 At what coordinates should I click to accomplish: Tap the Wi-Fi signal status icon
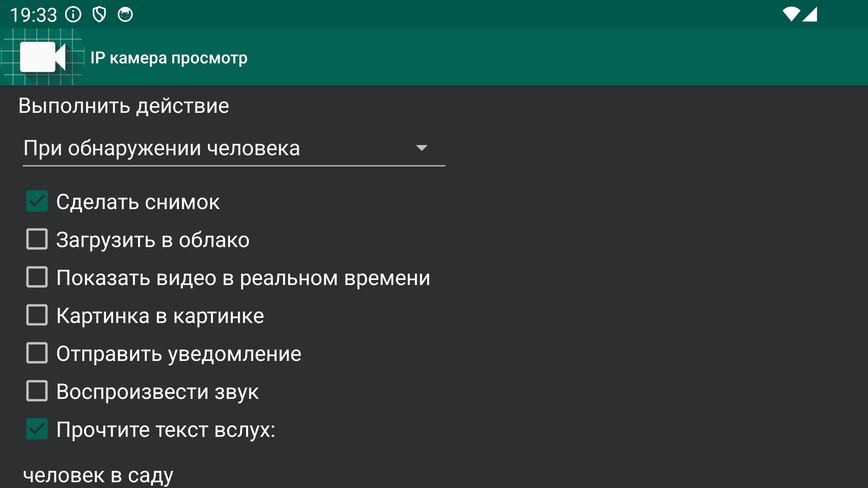pos(791,14)
